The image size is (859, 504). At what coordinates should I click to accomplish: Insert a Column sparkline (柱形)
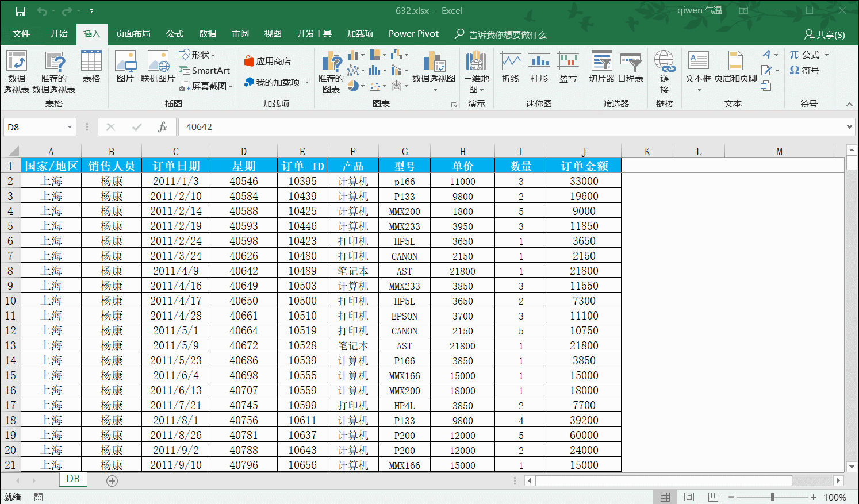539,67
